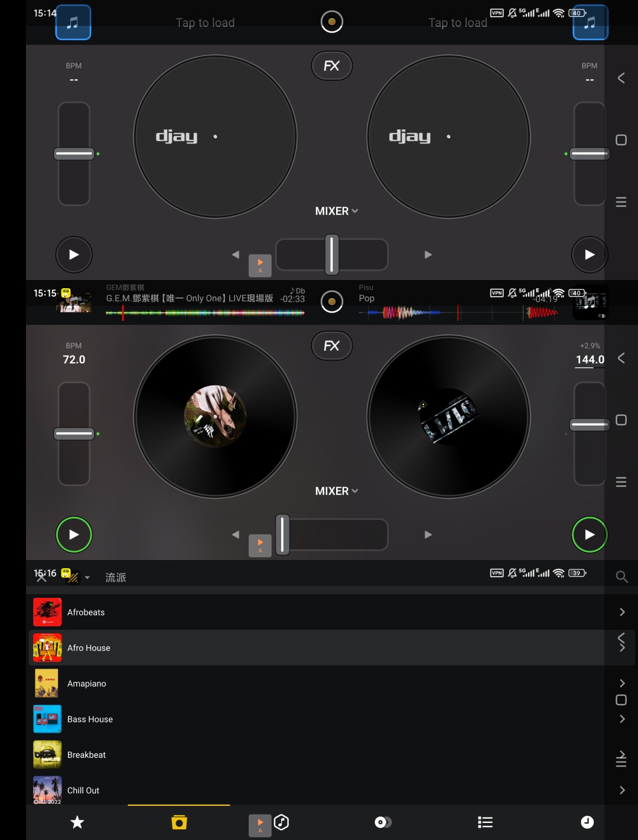The width and height of the screenshot is (638, 840).
Task: Open the 流派 source dropdown arrow
Action: (x=87, y=577)
